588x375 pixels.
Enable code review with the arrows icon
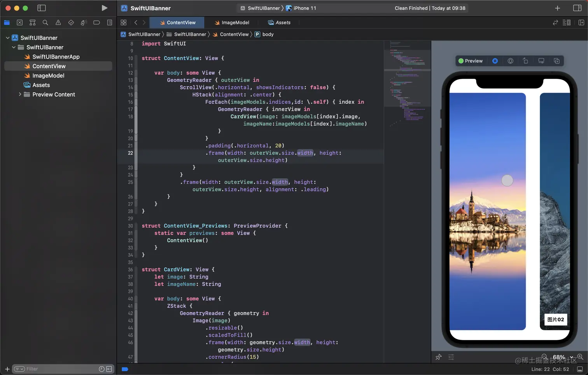pos(555,23)
